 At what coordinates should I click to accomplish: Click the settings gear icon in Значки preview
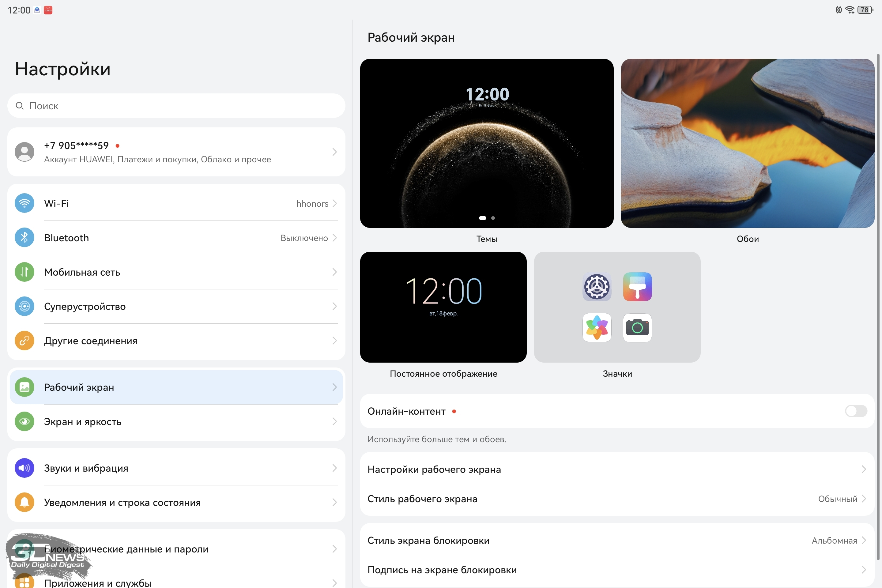tap(597, 287)
